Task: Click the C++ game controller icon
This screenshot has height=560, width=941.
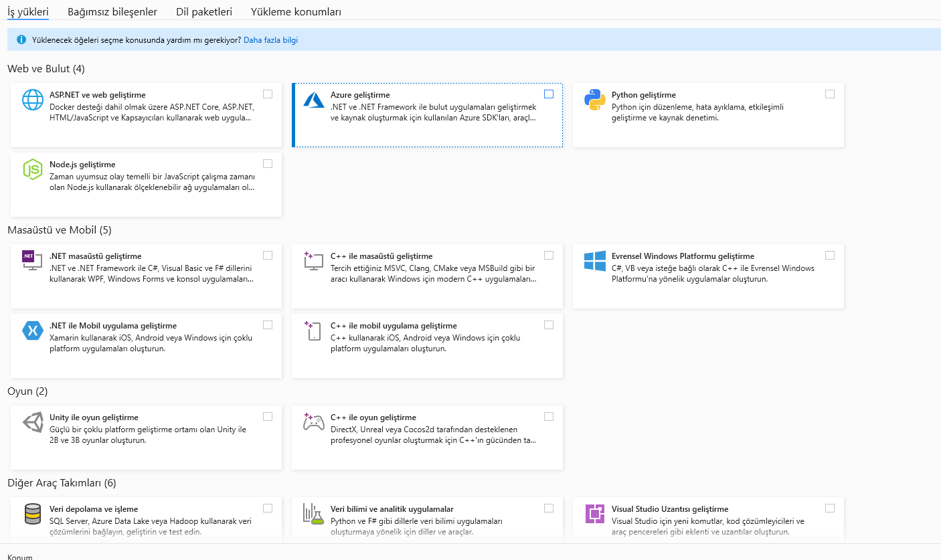Action: pos(314,422)
